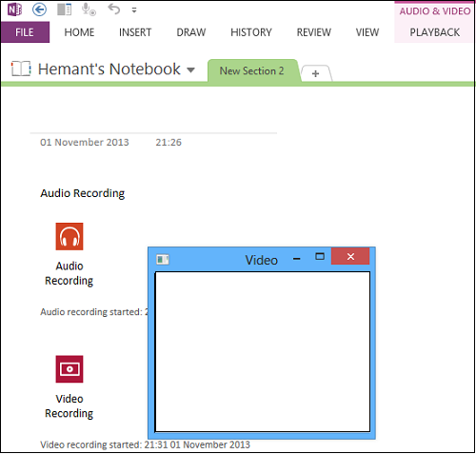Add a new section with the plus tab
476x454 pixels.
[x=316, y=73]
